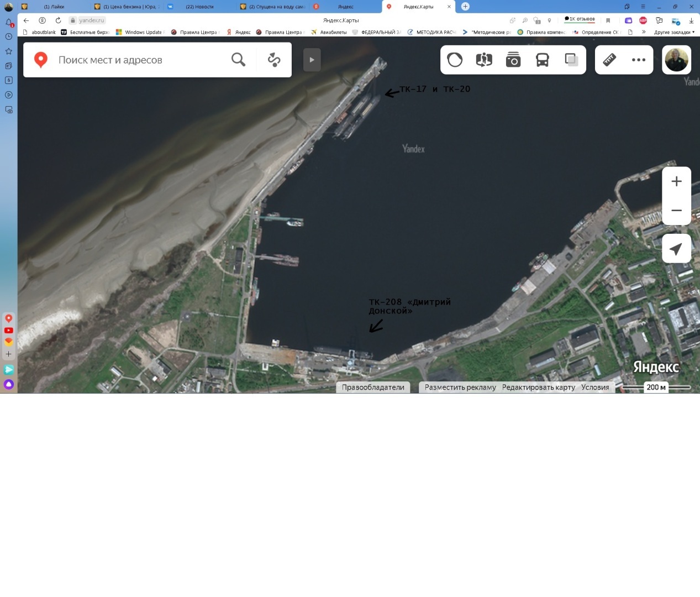The image size is (700, 597).
Task: Locate my position on map
Action: 676,249
